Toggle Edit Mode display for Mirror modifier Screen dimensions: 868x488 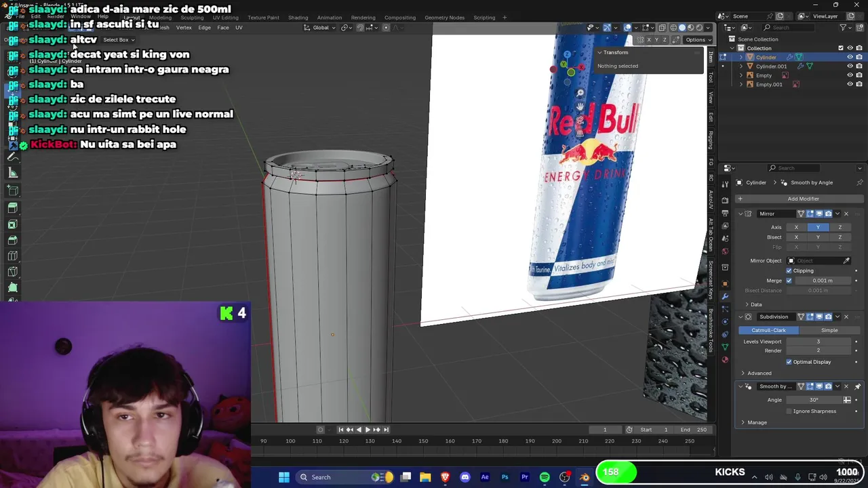810,213
